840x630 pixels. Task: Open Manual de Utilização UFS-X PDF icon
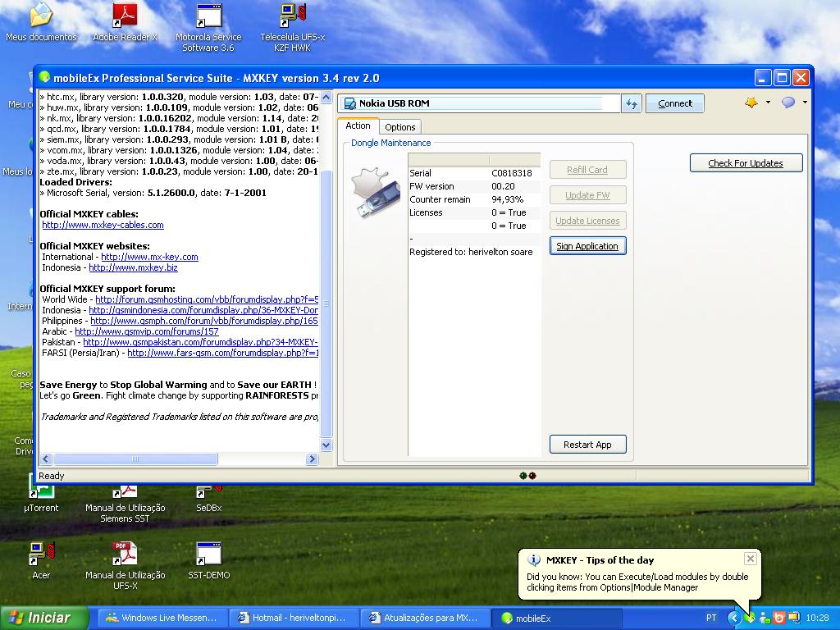pyautogui.click(x=125, y=566)
